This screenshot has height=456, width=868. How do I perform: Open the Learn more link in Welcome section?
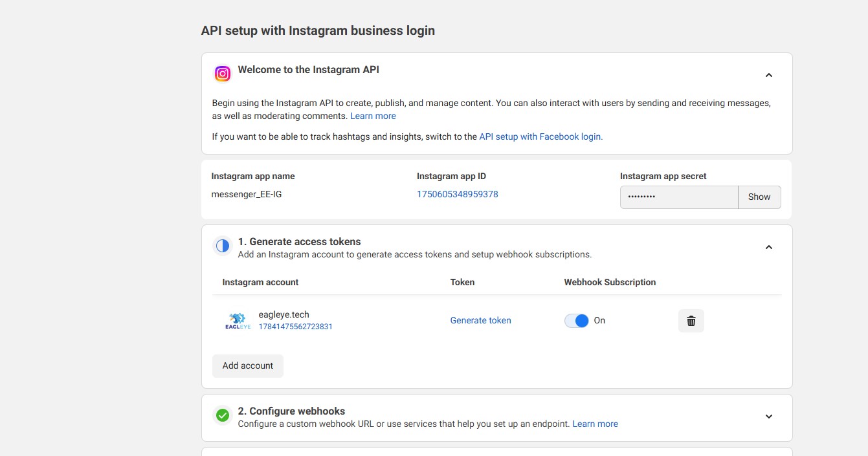pyautogui.click(x=373, y=116)
